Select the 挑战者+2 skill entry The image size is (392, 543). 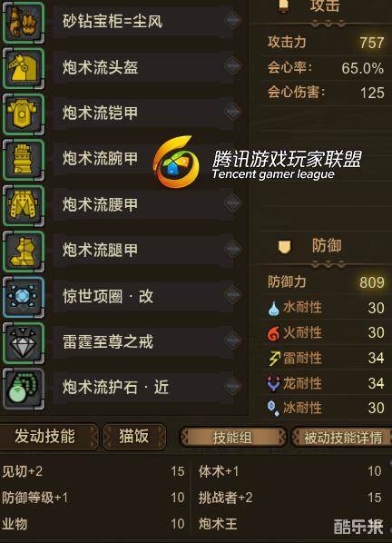point(290,498)
